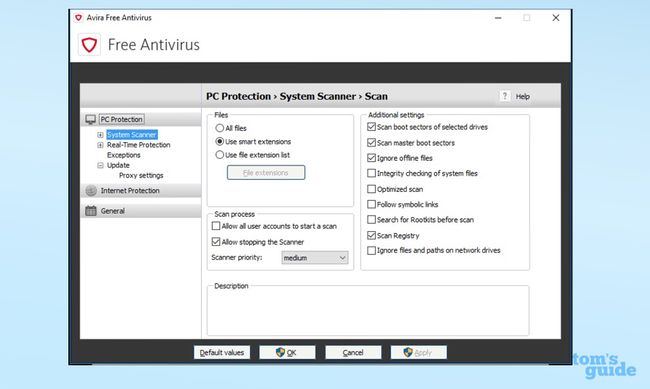Click the Cancel button
Viewport: 650px width, 389px height.
point(353,353)
